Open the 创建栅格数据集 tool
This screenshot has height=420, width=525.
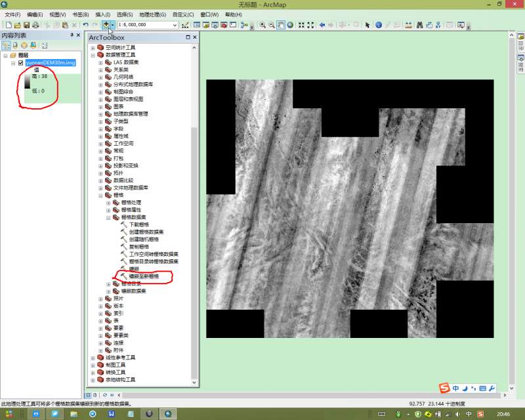(x=146, y=232)
